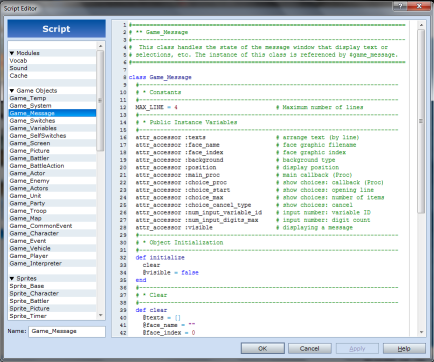The image size is (434, 362).
Task: Open the Game_Unit script
Action: [x=52, y=196]
